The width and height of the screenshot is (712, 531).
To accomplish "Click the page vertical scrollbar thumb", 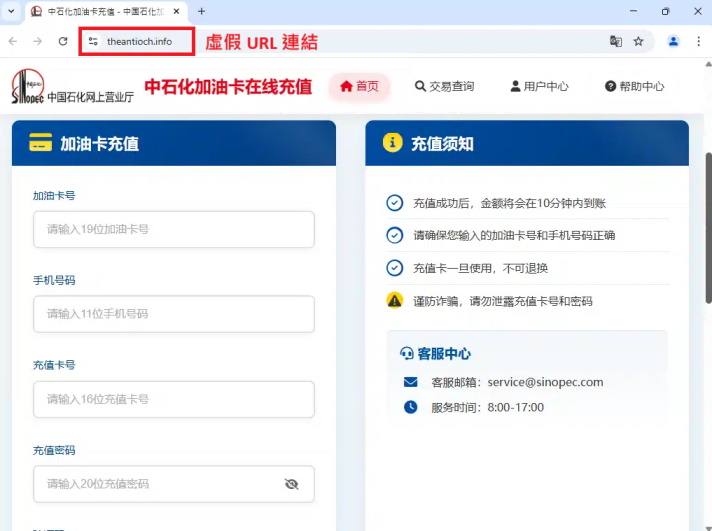I will tap(708, 228).
